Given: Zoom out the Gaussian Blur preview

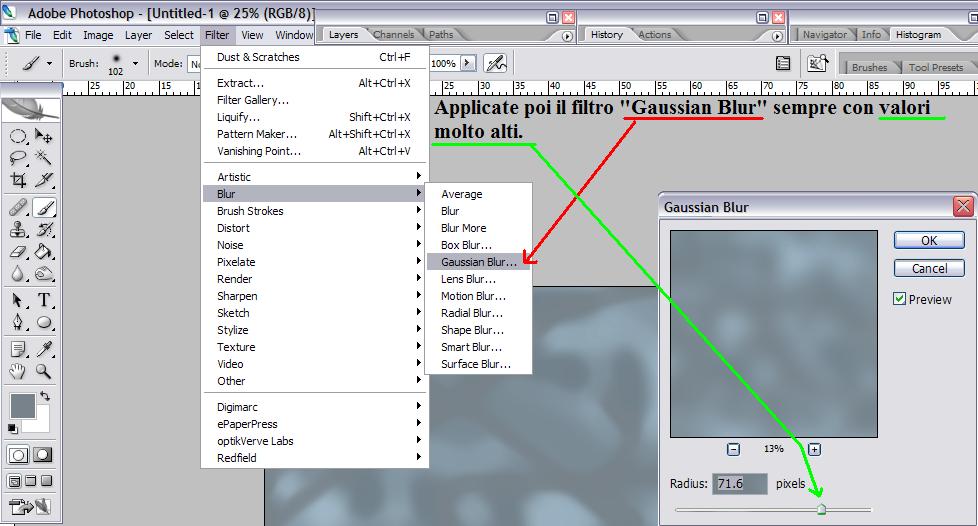Looking at the screenshot, I should [734, 449].
